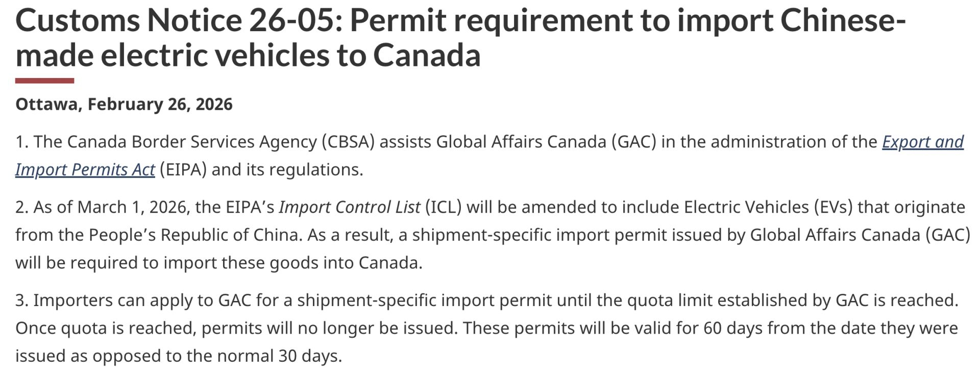Open the "Export and" link ending paragraph one
Viewport: 980px width, 376px height.
pos(922,142)
